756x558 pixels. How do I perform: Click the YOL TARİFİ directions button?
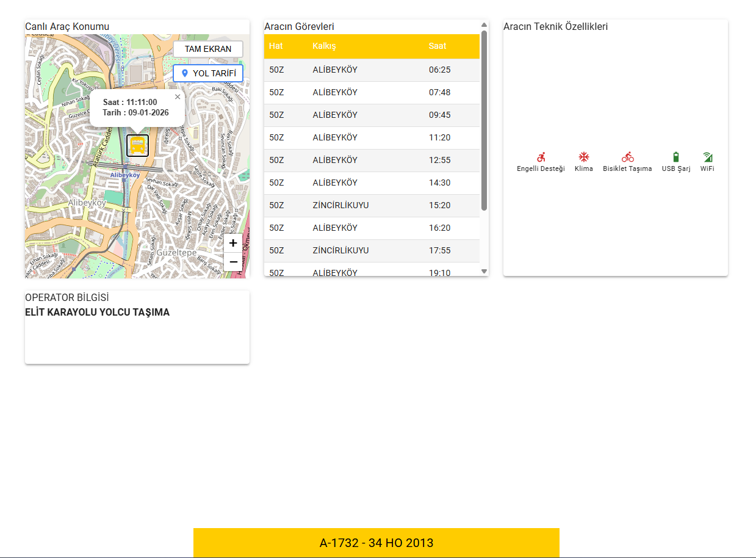(x=208, y=73)
